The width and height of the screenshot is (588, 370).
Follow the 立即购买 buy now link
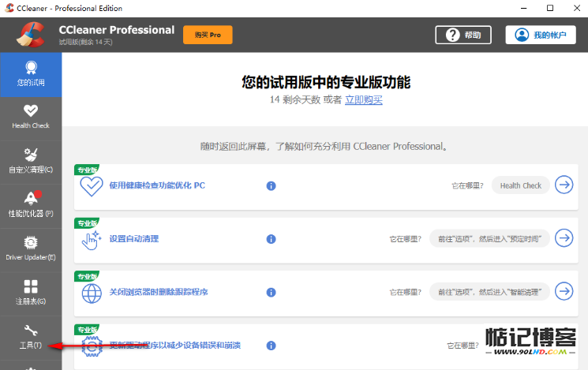click(363, 99)
